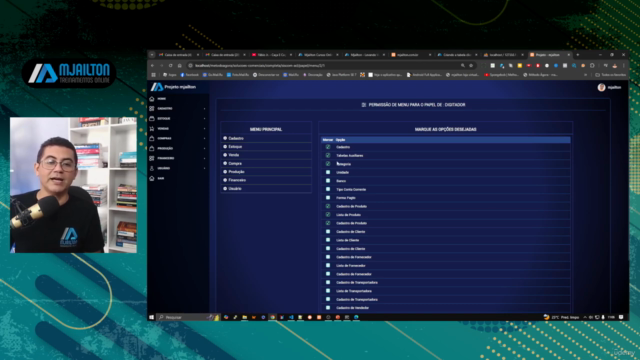
Task: Click the Sair logout icon in the sidebar
Action: click(x=152, y=178)
